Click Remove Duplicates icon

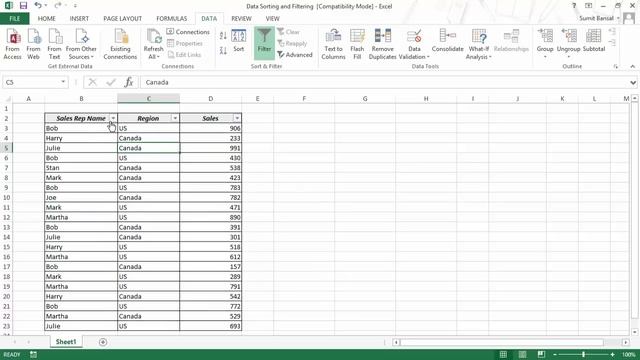[382, 44]
